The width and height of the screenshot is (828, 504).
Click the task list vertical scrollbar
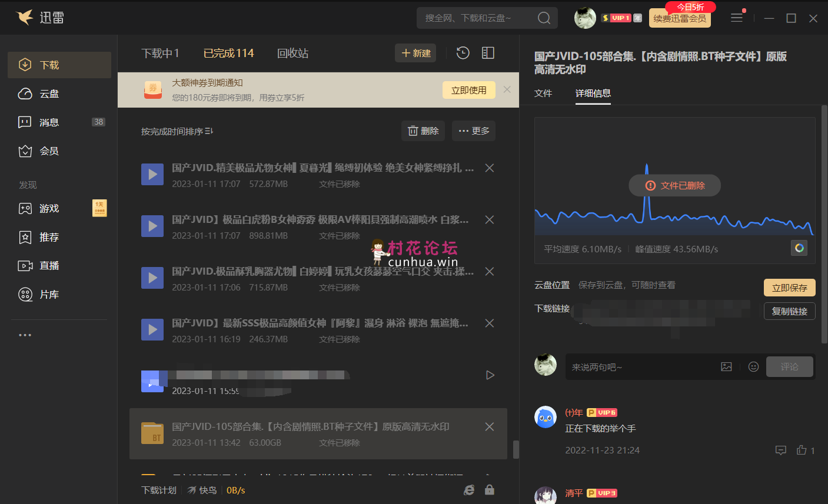coord(516,449)
